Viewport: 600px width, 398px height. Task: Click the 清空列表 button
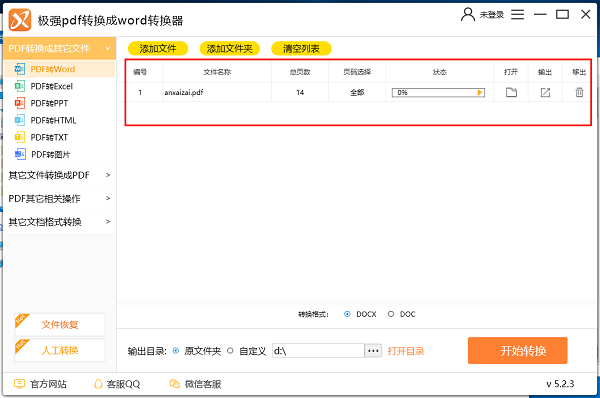(x=301, y=49)
